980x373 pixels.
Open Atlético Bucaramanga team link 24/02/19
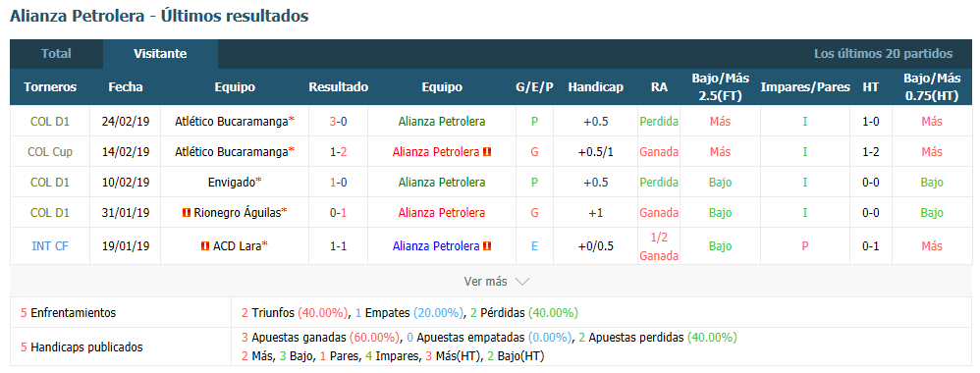point(231,122)
